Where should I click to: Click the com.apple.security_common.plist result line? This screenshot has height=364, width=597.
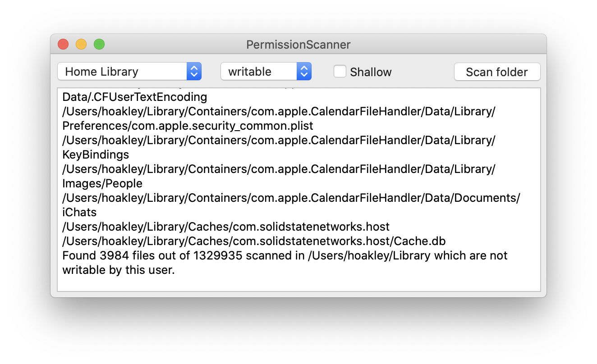point(188,126)
